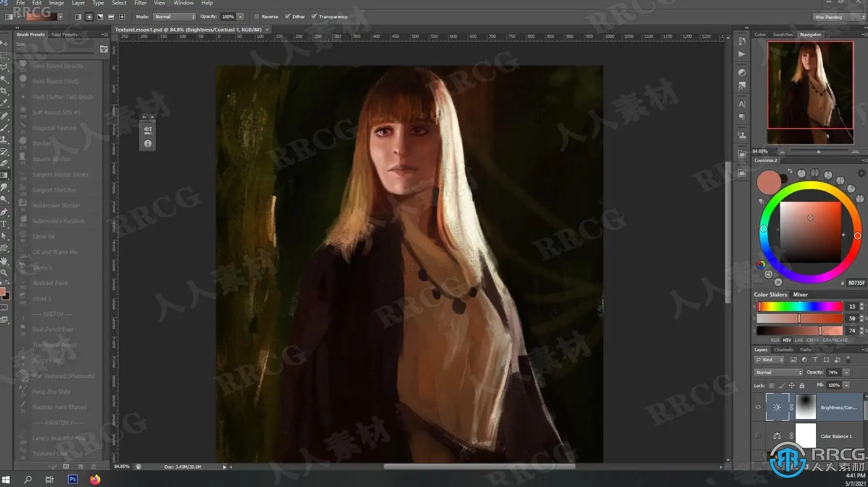Open the layer blend mode Normal dropdown
Image resolution: width=868 pixels, height=487 pixels.
click(778, 372)
